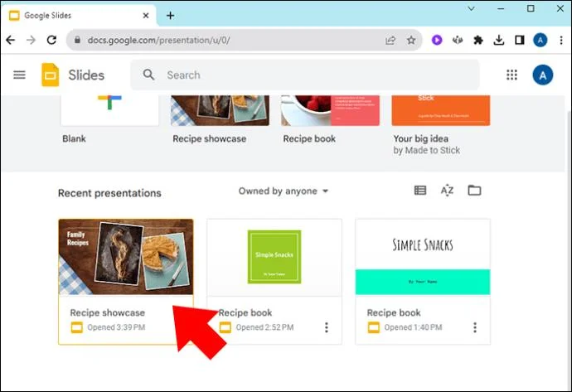This screenshot has height=392, width=572.
Task: Open more options for Recipe book opened 2:52 PM
Action: click(x=327, y=327)
